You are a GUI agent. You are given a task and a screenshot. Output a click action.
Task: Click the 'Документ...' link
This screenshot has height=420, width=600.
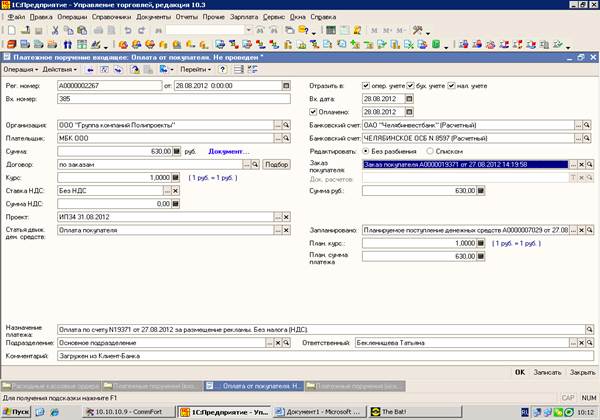[x=229, y=151]
